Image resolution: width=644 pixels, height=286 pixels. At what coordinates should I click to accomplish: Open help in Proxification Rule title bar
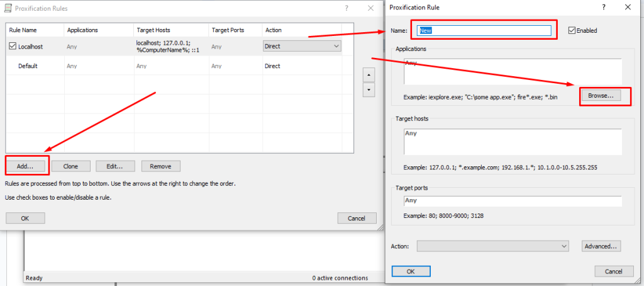pyautogui.click(x=603, y=7)
